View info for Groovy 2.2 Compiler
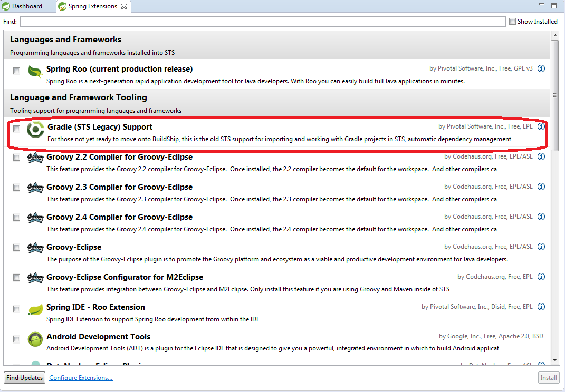Screen dimensions: 565x392 (x=541, y=156)
